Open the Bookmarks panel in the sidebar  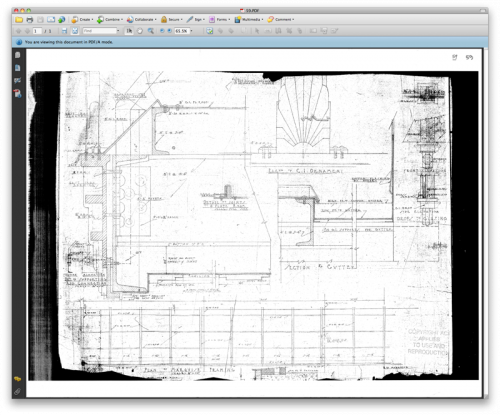(x=18, y=68)
